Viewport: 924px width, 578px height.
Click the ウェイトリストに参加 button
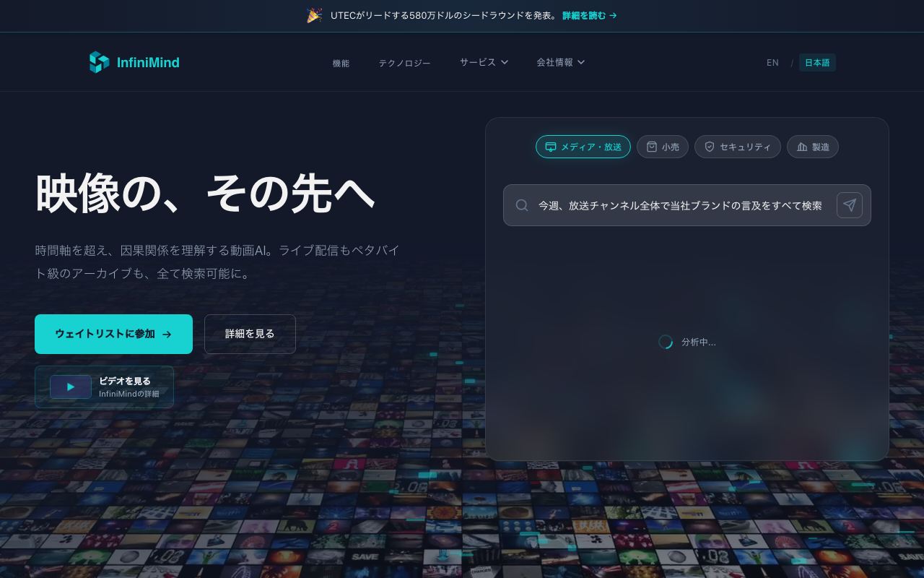113,334
